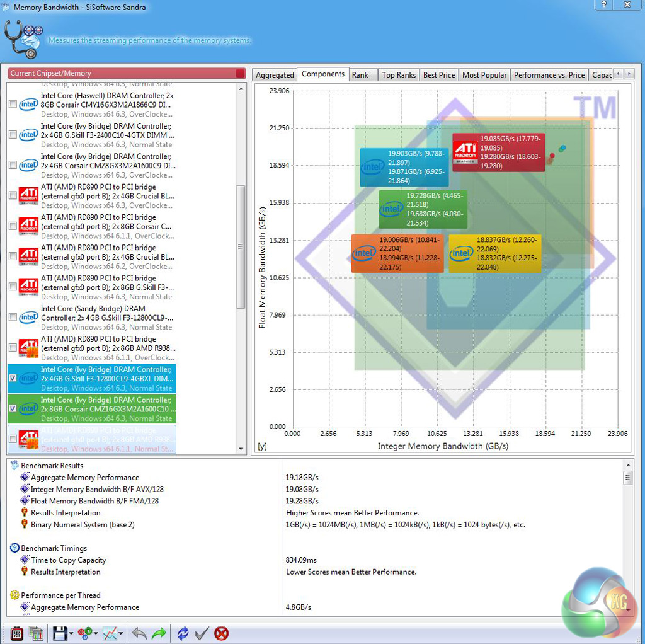Check the ATI RD890 Crucial Windows 6.2 entry
Viewport: 645px width, 644px height.
point(13,256)
